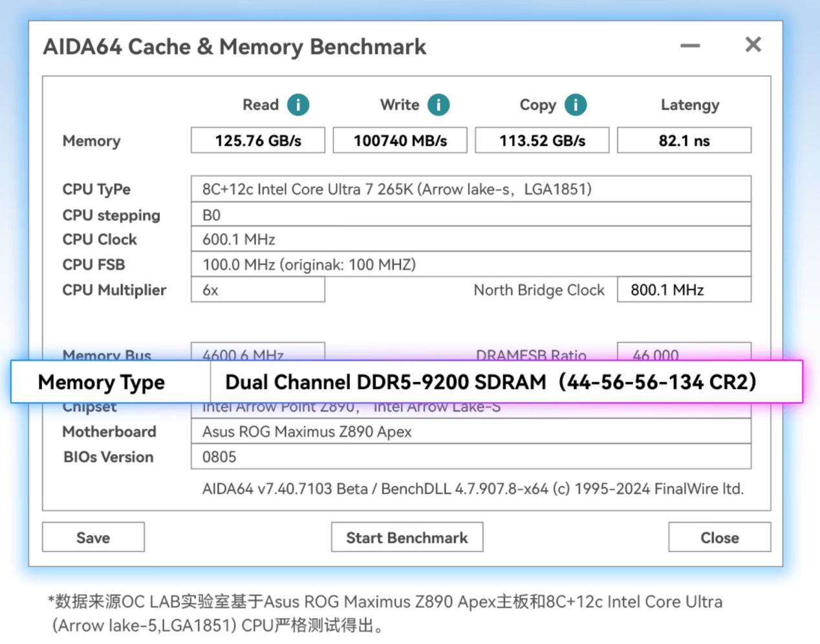820x644 pixels.
Task: Click the Latency value 82.1 ns
Action: (x=684, y=140)
